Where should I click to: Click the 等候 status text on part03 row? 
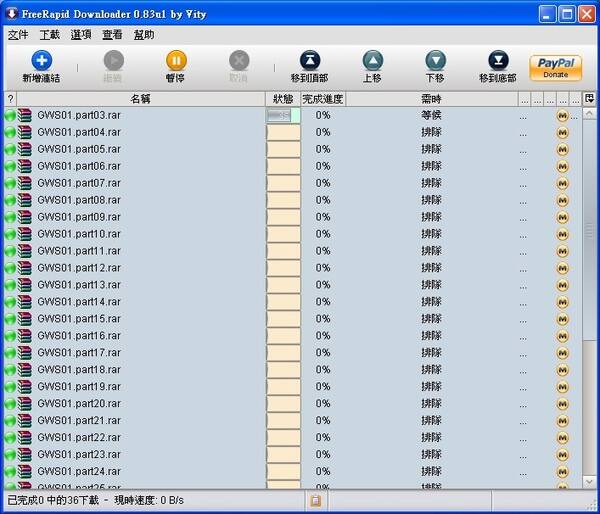[432, 115]
